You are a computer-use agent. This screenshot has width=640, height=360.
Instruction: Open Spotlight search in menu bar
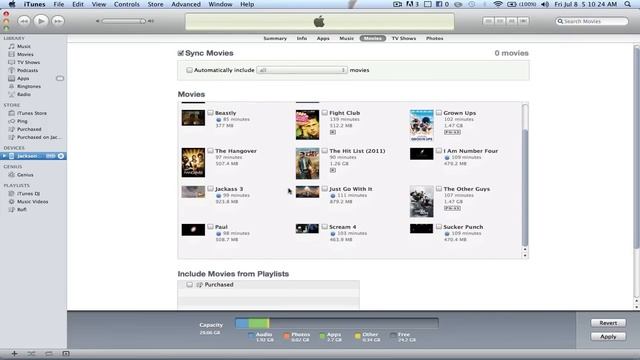click(628, 4)
